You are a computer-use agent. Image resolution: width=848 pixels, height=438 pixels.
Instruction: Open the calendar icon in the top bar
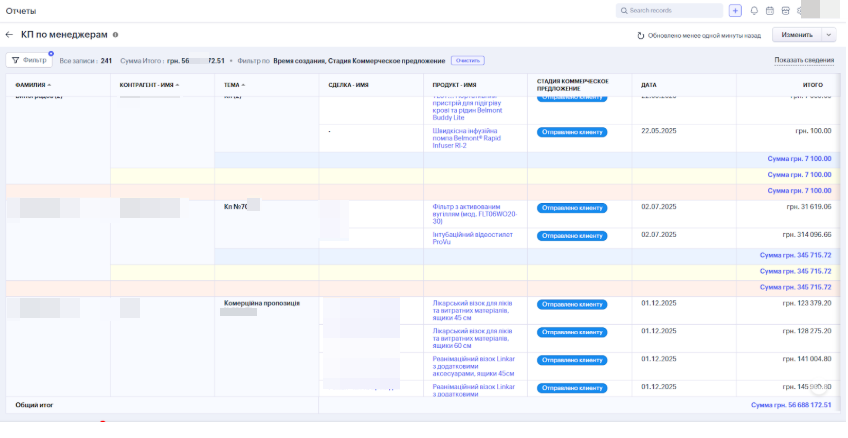(770, 11)
